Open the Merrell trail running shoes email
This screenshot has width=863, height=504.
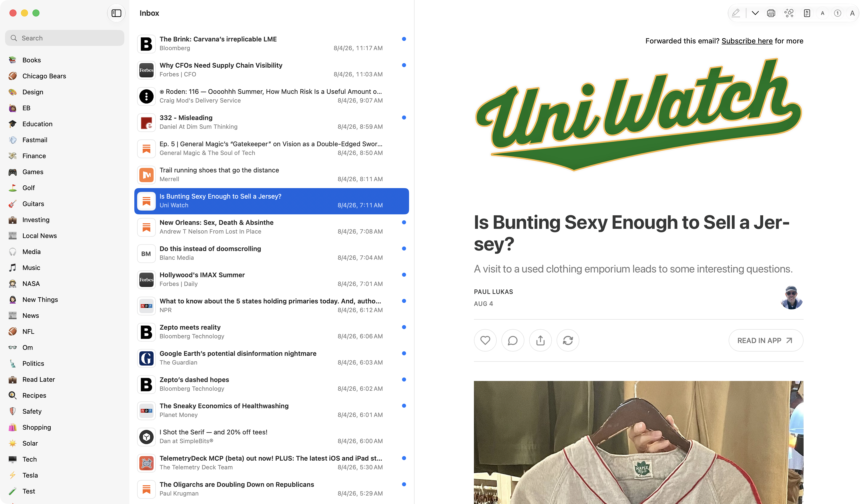272,175
